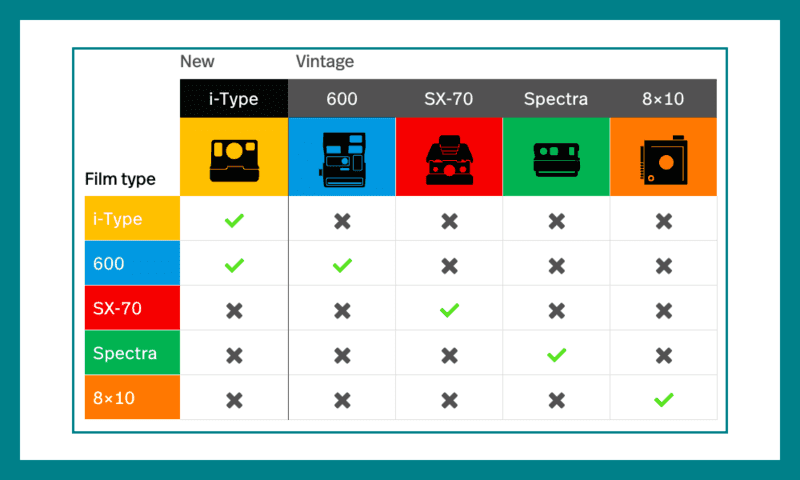The height and width of the screenshot is (480, 800).
Task: Click cross for Spectra film, i-Type camera
Action: click(x=234, y=355)
